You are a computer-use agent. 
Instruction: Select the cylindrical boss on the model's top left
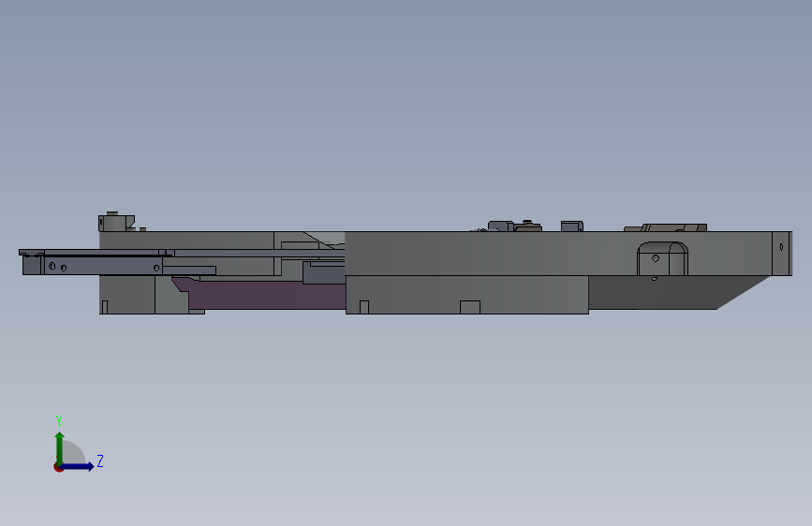pyautogui.click(x=116, y=222)
